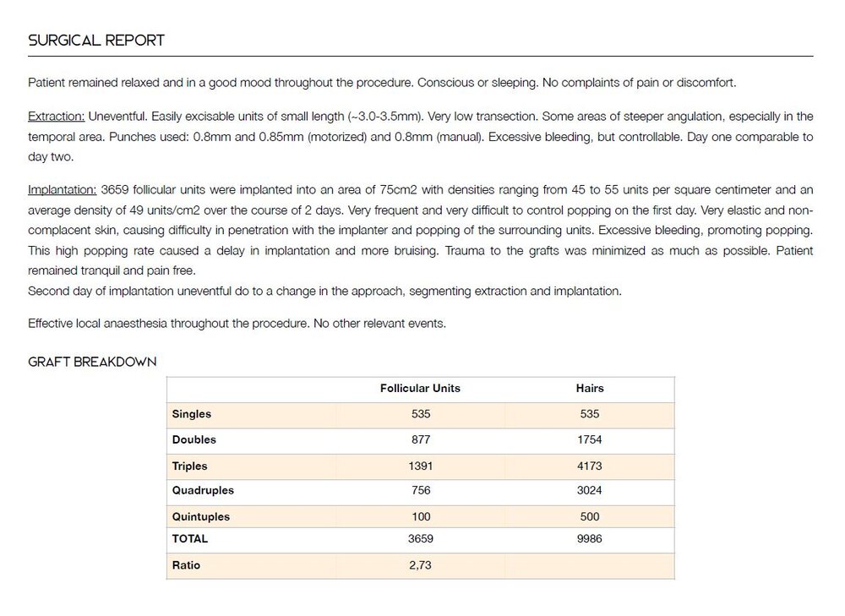The image size is (845, 616).
Task: Click the 4173 triples hairs cell
Action: 590,466
